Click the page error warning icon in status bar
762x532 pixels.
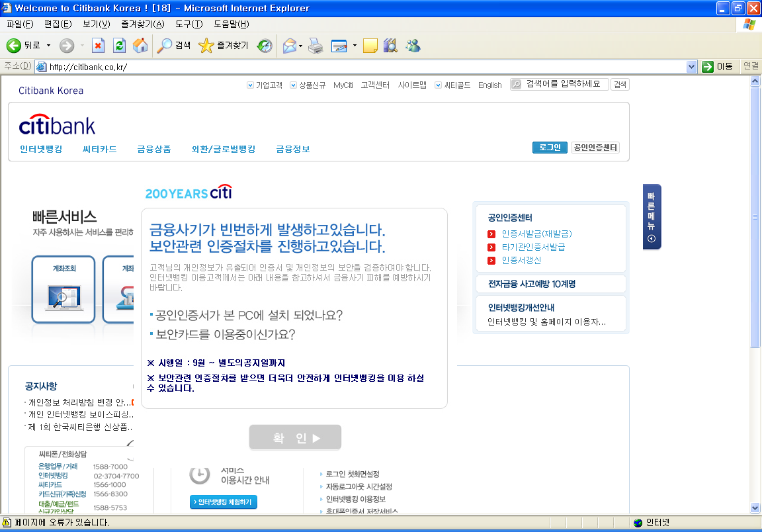(x=7, y=522)
